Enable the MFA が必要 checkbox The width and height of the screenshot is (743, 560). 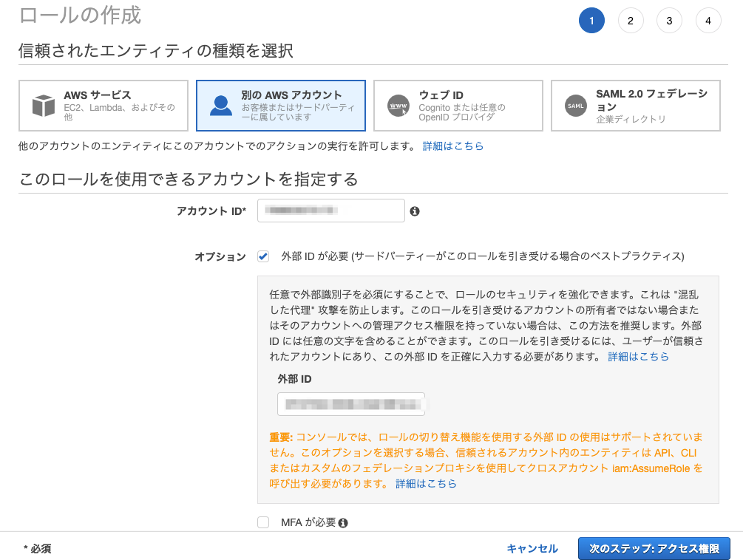(x=263, y=522)
